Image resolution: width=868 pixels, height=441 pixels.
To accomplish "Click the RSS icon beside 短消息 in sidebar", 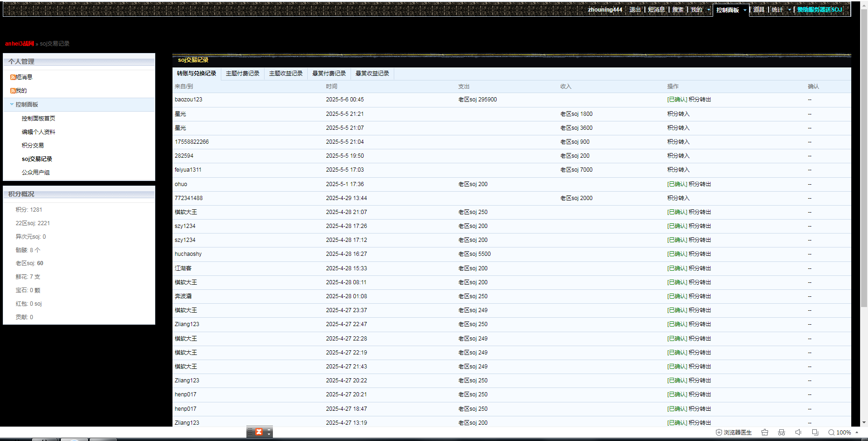I will [x=13, y=77].
